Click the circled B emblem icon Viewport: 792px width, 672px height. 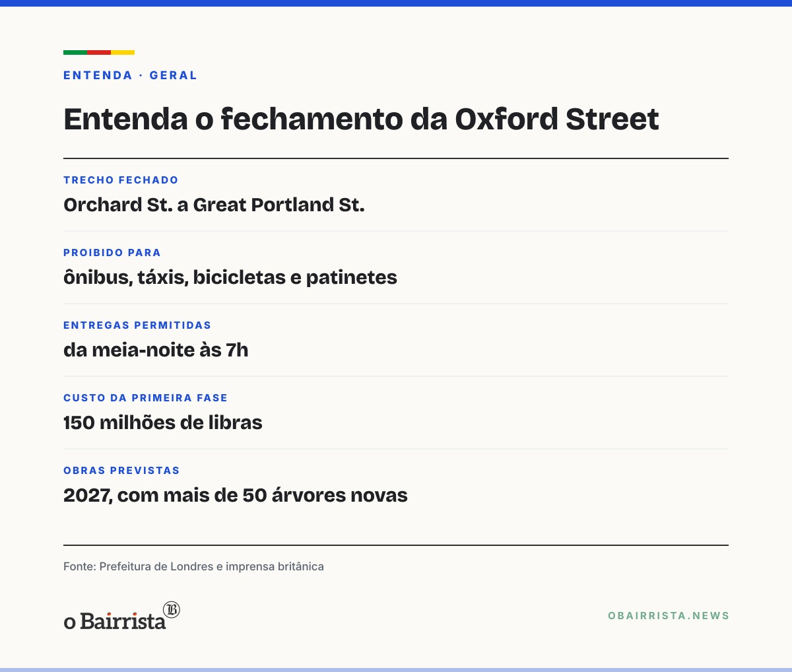coord(172,609)
